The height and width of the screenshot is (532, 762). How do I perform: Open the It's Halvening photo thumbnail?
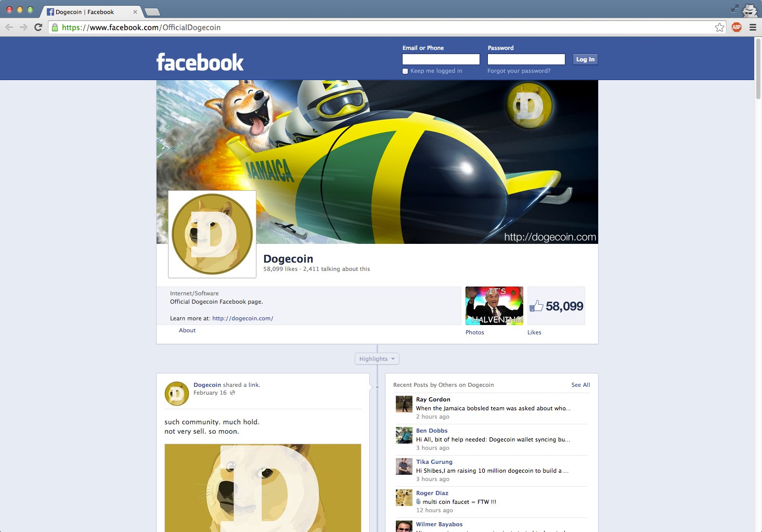pos(494,306)
